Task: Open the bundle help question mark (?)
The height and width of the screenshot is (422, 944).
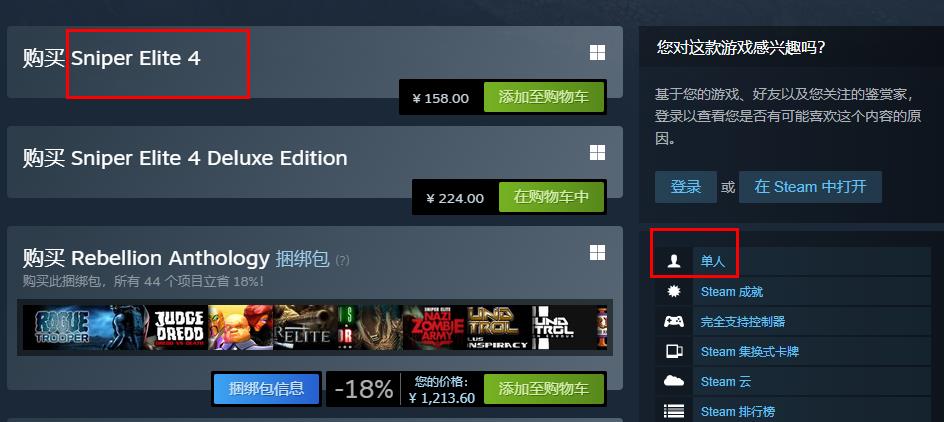Action: 342,261
